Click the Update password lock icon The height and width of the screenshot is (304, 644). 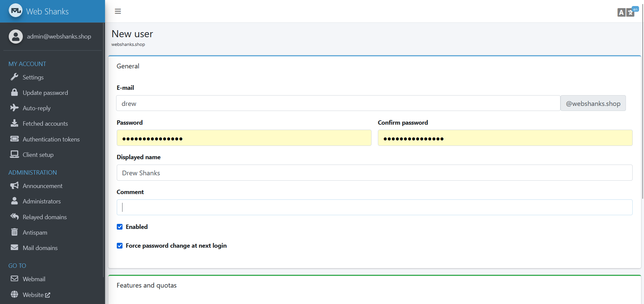[14, 92]
